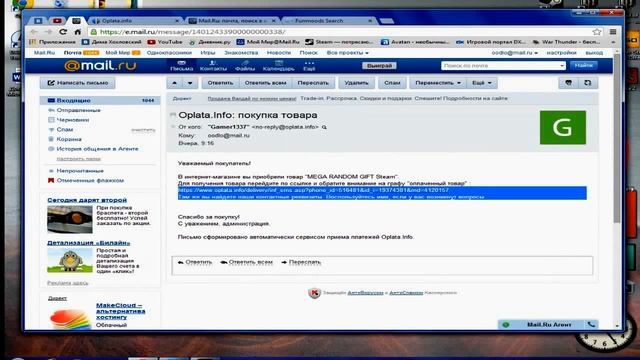Click the Написать письмо compose button
Image resolution: width=640 pixels, height=360 pixels.
[78, 83]
